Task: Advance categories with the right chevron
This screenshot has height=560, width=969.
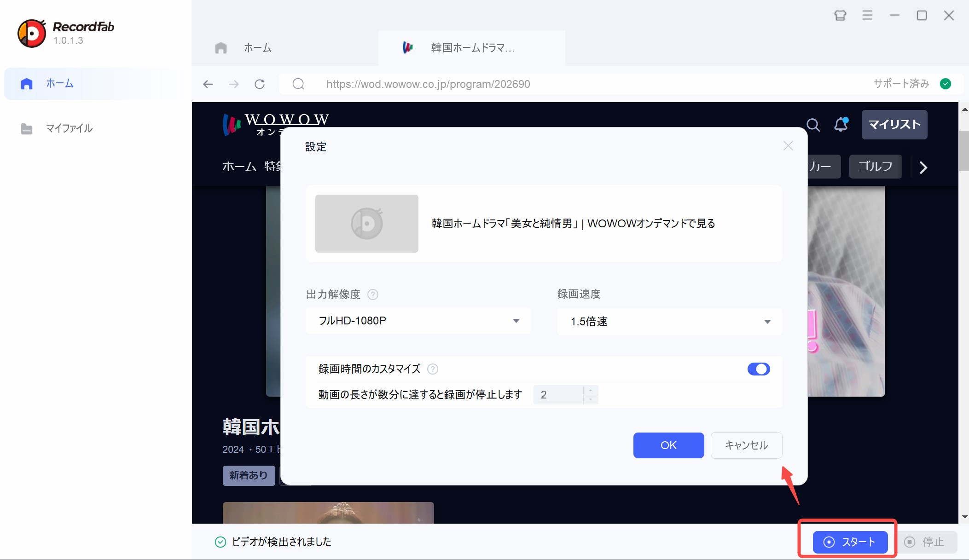Action: click(923, 167)
